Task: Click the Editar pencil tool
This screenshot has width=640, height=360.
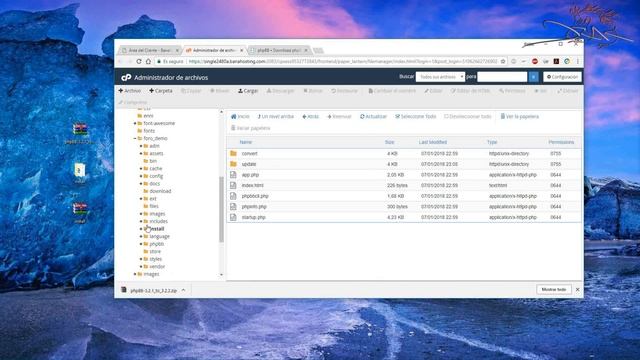Action: (433, 91)
